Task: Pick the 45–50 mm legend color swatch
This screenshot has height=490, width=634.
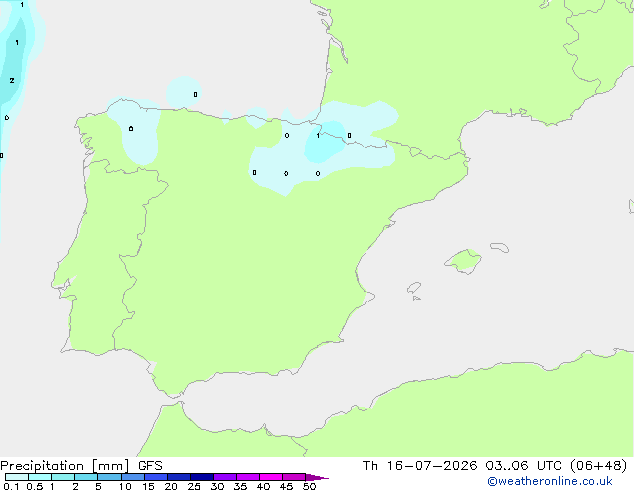Action: pyautogui.click(x=294, y=477)
